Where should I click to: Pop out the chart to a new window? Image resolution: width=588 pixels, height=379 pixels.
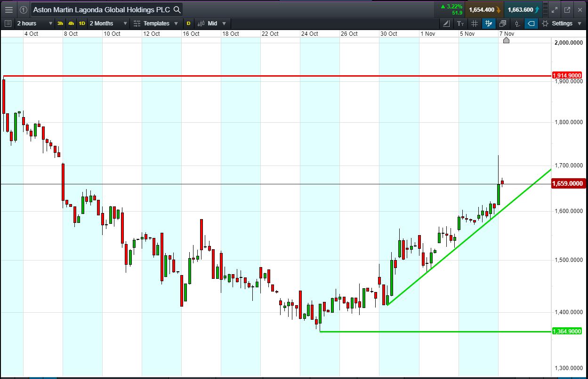coord(567,9)
